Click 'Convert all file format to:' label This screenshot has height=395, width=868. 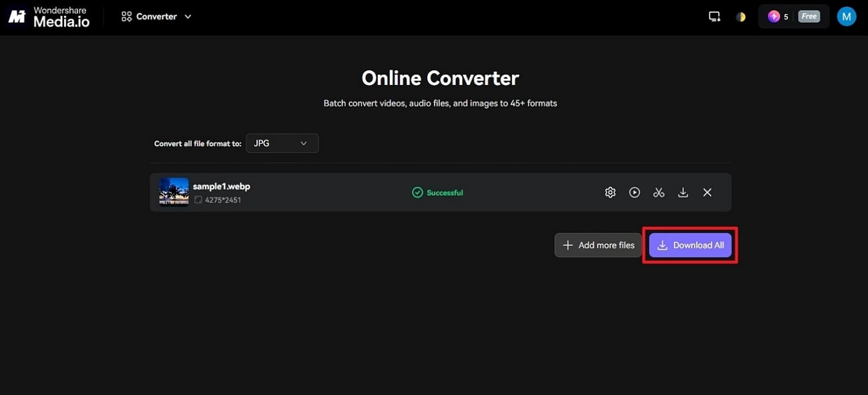click(x=198, y=144)
